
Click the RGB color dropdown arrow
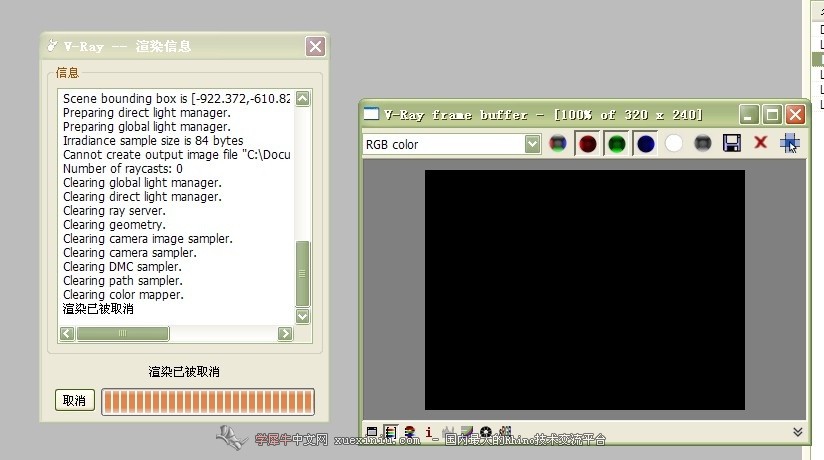(532, 144)
